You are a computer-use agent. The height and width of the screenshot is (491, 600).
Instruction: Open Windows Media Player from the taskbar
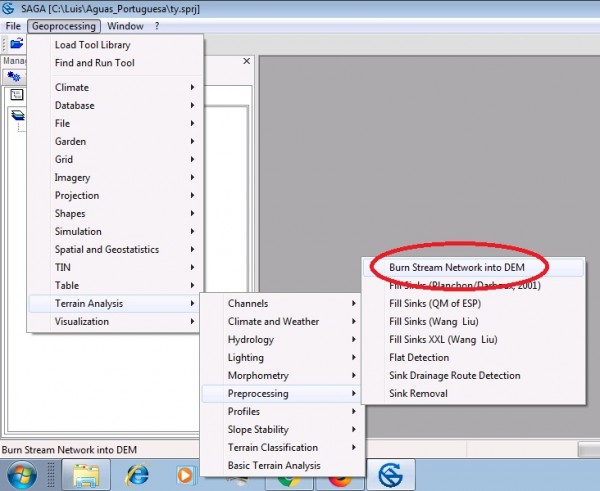tap(185, 475)
